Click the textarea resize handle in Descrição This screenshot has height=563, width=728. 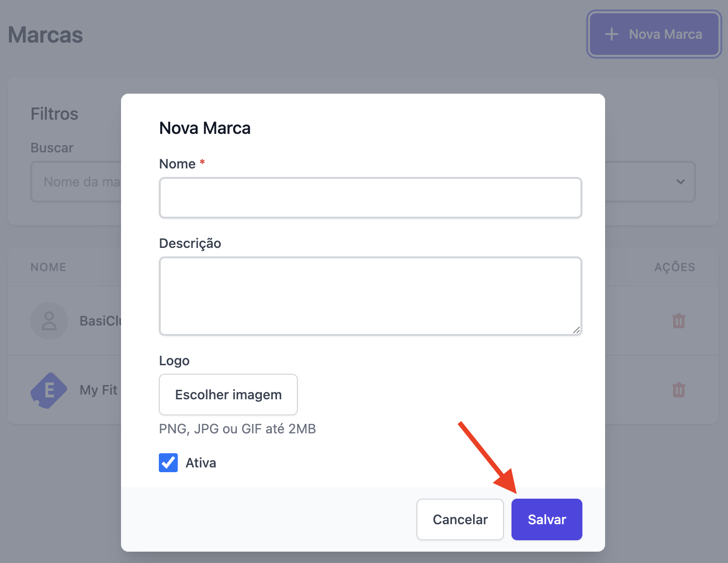(x=576, y=330)
